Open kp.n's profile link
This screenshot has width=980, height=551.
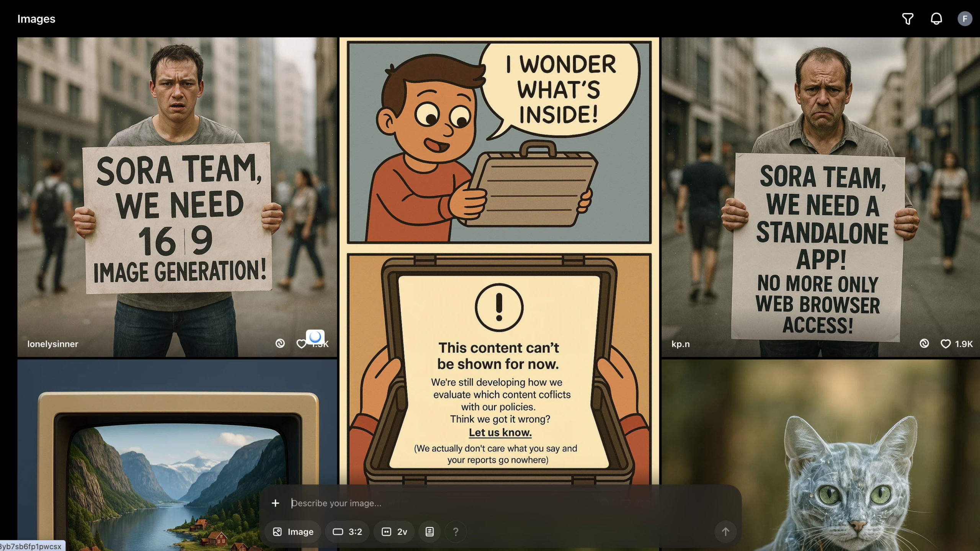pyautogui.click(x=681, y=344)
